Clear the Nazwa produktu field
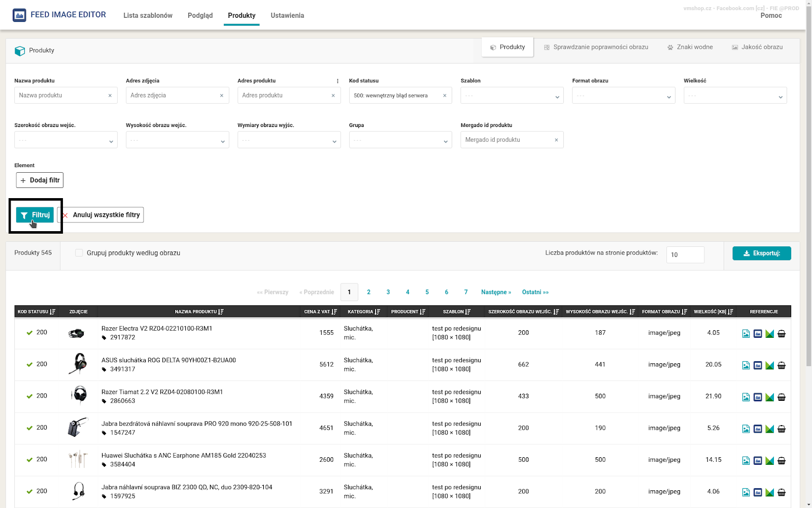This screenshot has height=508, width=812. pos(110,96)
